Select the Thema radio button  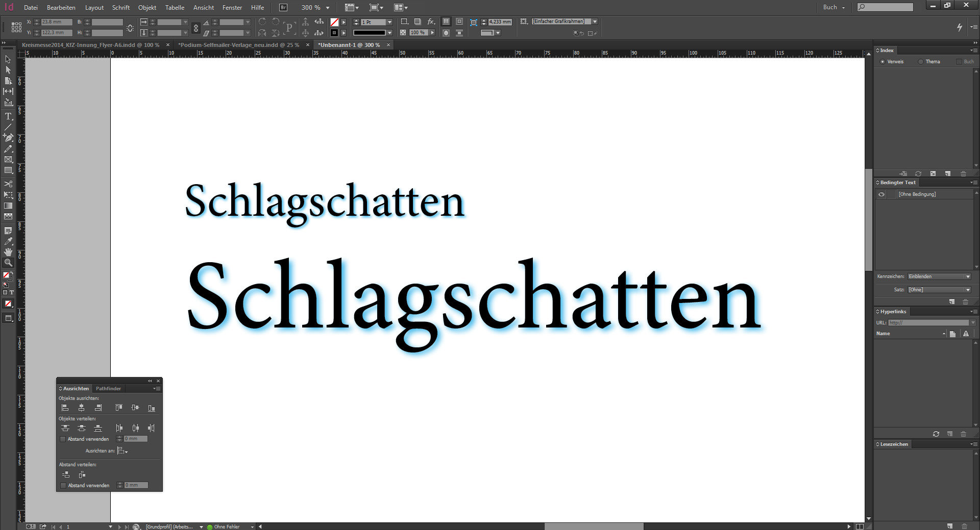[x=920, y=62]
